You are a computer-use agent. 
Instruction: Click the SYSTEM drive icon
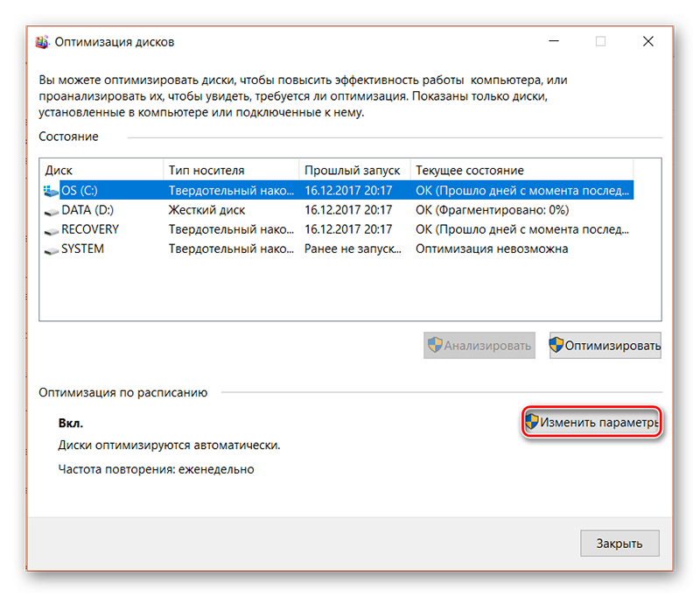coord(52,250)
